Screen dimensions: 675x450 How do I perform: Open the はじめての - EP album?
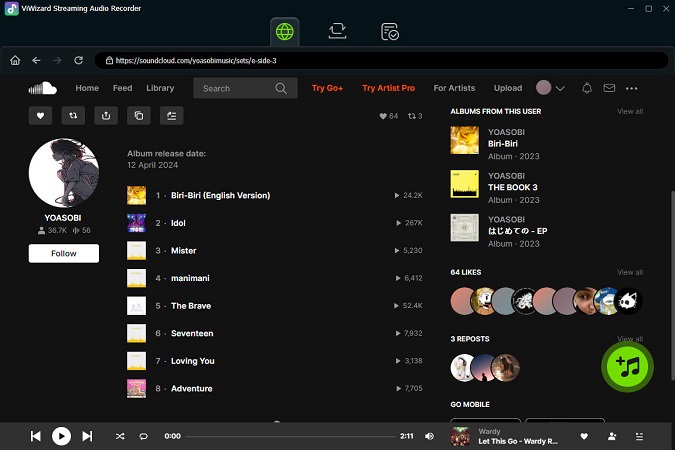click(x=517, y=231)
